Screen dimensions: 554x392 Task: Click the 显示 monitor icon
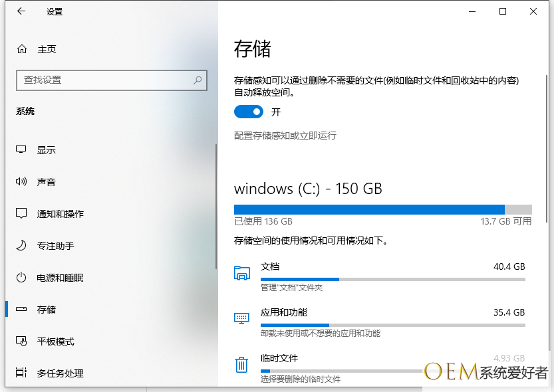(21, 150)
